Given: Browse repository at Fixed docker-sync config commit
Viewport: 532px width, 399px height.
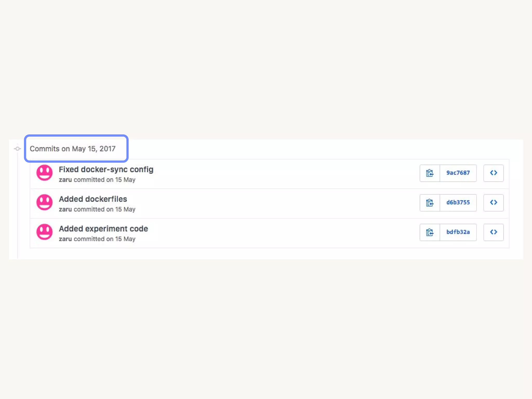Looking at the screenshot, I should coord(493,173).
